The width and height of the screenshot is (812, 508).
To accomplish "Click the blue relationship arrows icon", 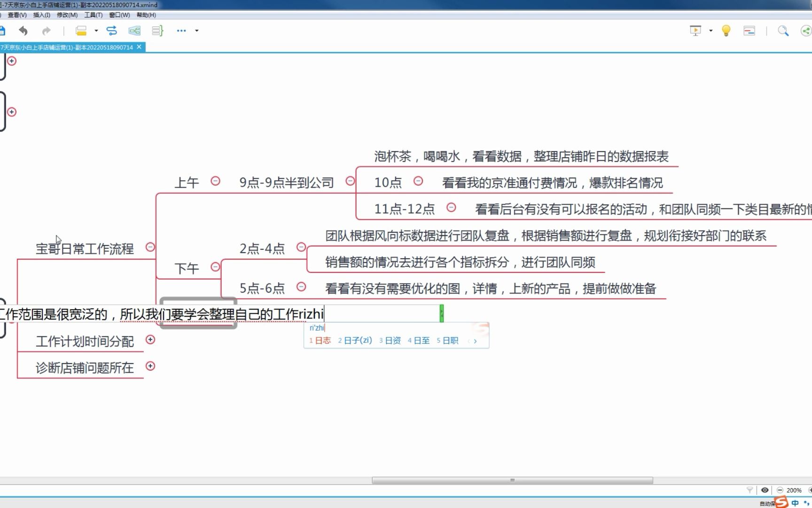I will coord(112,31).
